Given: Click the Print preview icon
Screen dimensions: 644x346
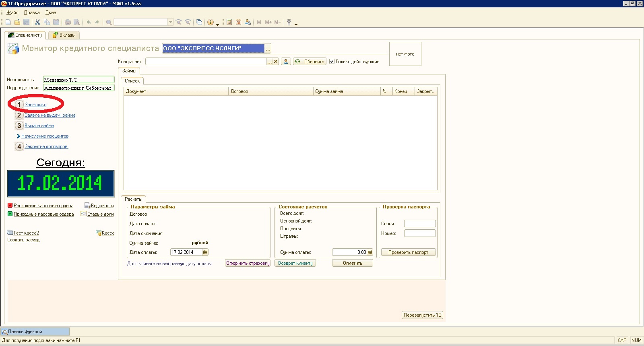Looking at the screenshot, I should pyautogui.click(x=76, y=22).
